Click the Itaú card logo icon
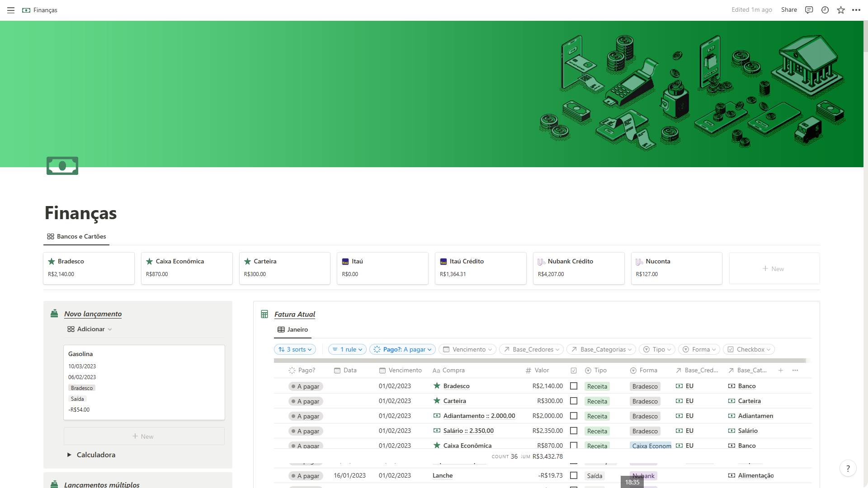The height and width of the screenshot is (488, 868). (x=345, y=262)
